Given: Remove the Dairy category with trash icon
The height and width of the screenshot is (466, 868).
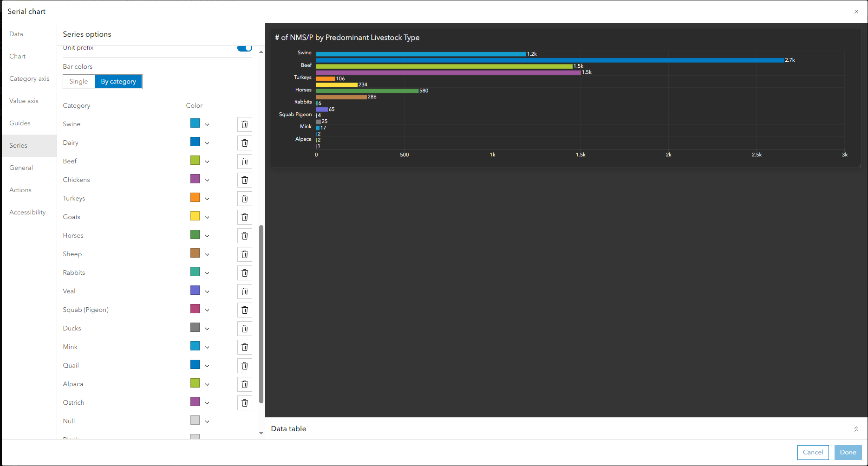Looking at the screenshot, I should [x=245, y=142].
